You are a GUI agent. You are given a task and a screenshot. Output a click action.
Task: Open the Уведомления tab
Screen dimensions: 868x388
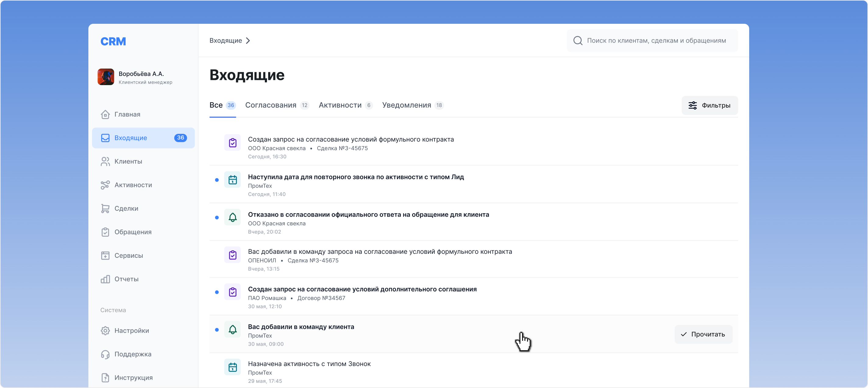tap(413, 105)
